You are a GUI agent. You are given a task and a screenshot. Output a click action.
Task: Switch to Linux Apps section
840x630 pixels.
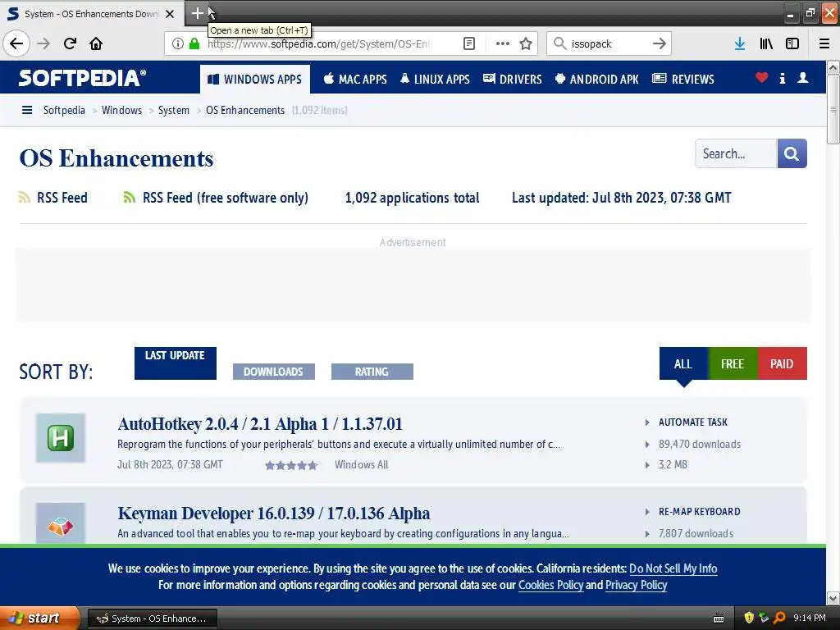click(x=435, y=80)
